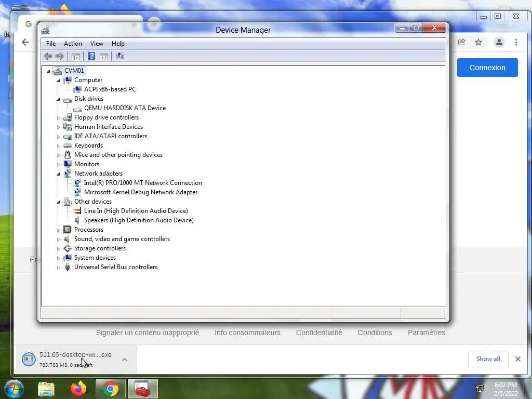Viewport: 532px width, 399px height.
Task: Click the Line In warning device icon
Action: click(77, 211)
